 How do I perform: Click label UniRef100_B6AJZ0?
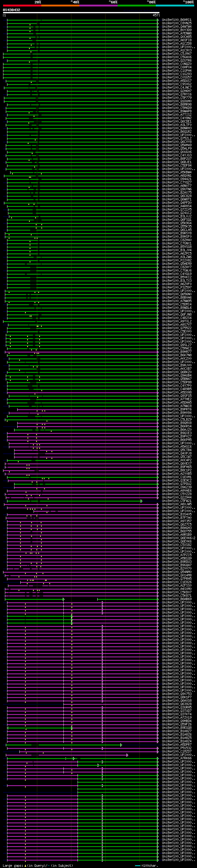177,430
